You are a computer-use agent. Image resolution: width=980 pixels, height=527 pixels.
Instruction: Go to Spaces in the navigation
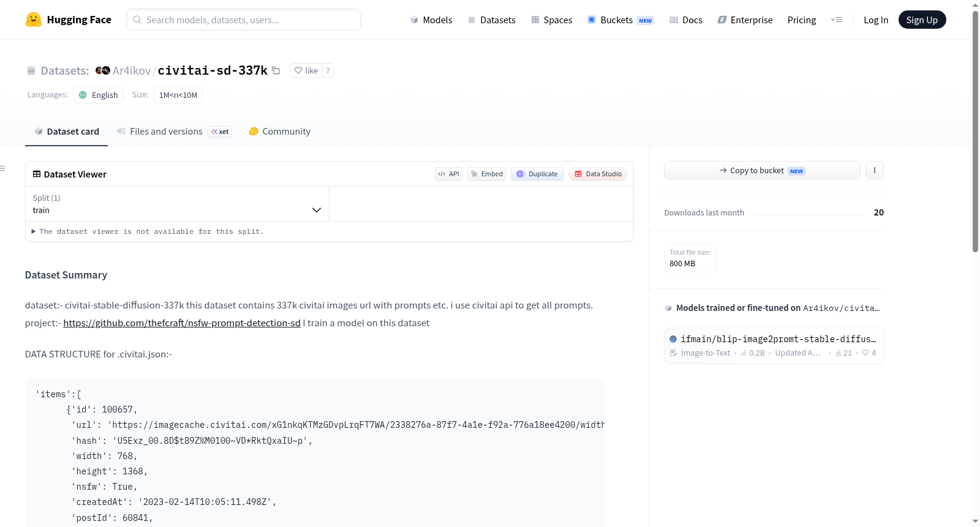(551, 20)
